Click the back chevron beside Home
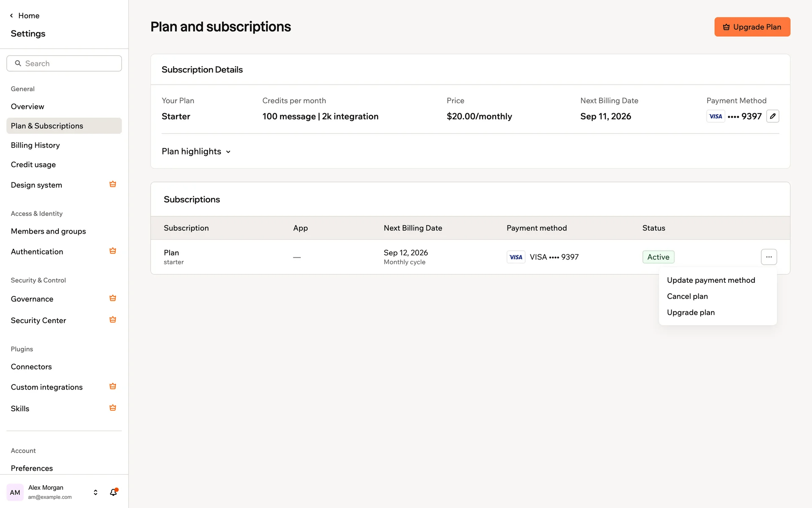This screenshot has height=508, width=812. pos(11,16)
